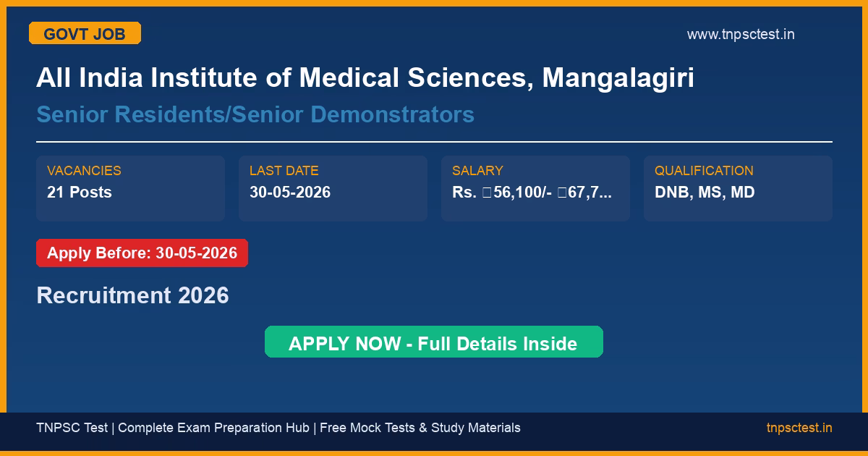Click the orange GOVT JOB badge
The image size is (868, 456).
[x=85, y=33]
